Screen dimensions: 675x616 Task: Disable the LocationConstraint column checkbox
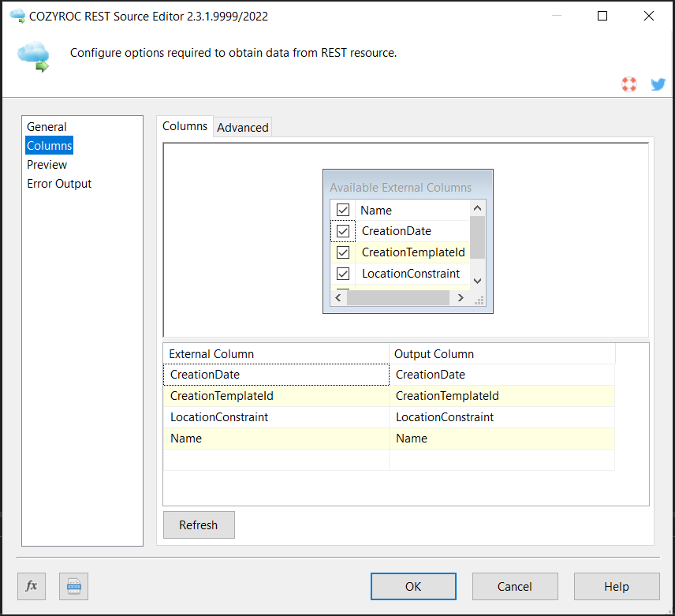click(x=343, y=274)
